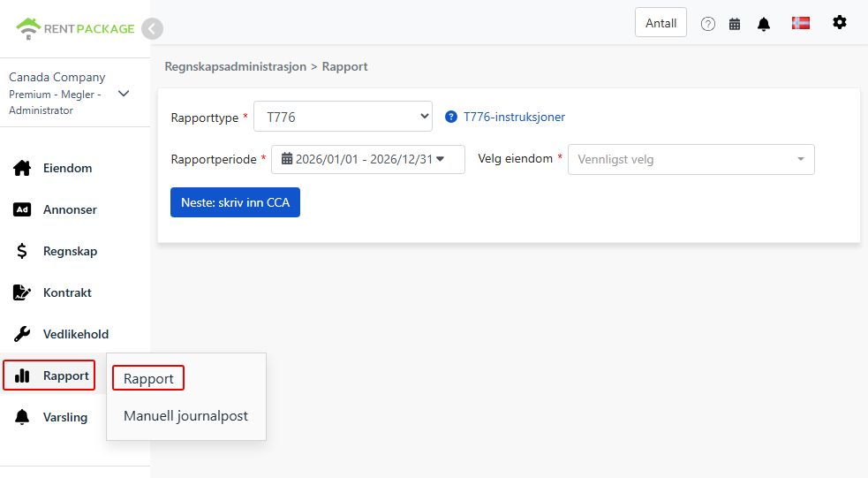The width and height of the screenshot is (868, 478).
Task: Open the T776-instruksjoner link
Action: pos(514,117)
